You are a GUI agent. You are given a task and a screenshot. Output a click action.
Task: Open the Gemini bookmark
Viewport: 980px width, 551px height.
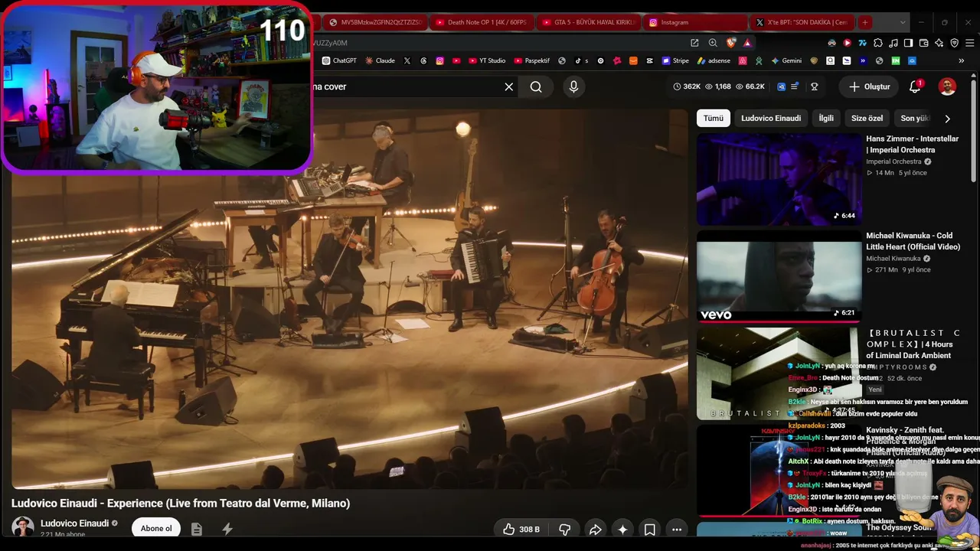click(x=786, y=60)
